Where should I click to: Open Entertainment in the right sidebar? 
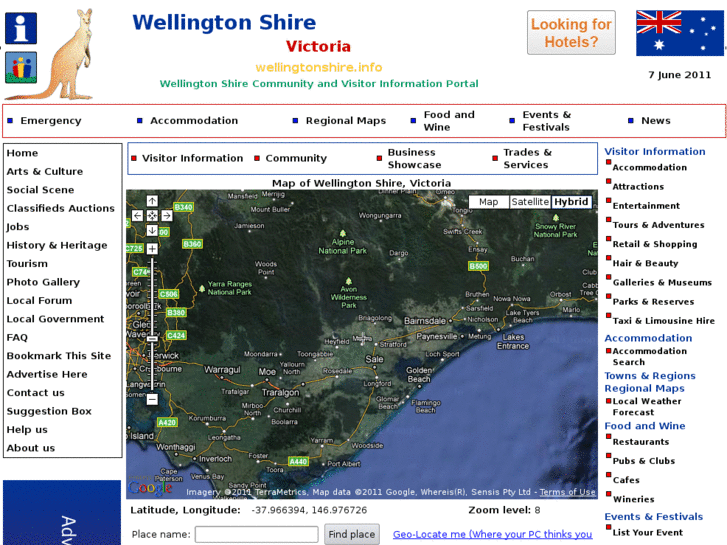pos(646,205)
